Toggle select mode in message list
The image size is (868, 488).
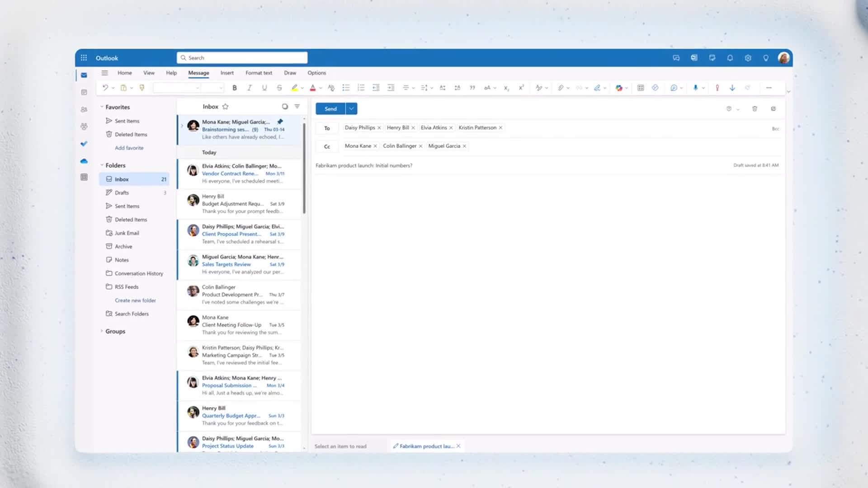[285, 107]
